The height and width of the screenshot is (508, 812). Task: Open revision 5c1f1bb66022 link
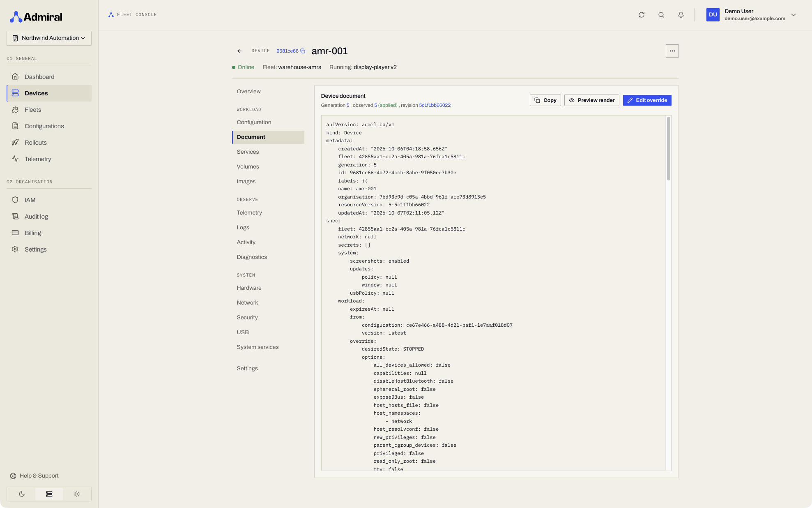click(435, 106)
